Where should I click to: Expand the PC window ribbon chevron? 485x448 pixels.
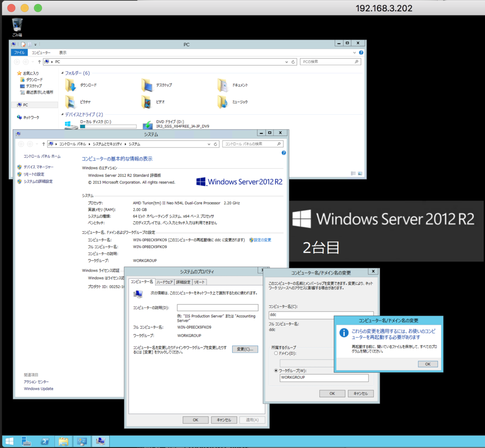point(354,53)
